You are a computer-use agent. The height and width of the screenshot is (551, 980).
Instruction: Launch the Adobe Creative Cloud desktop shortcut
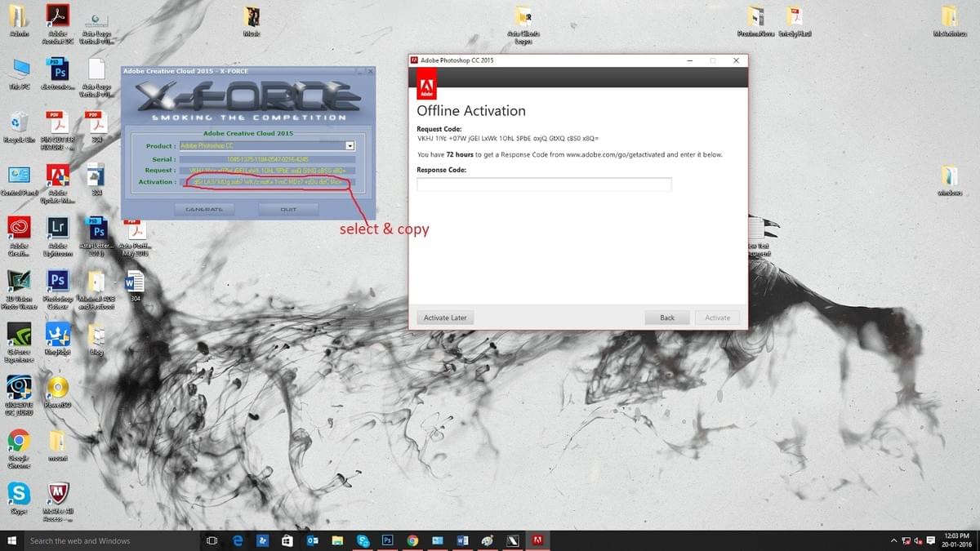click(x=19, y=237)
